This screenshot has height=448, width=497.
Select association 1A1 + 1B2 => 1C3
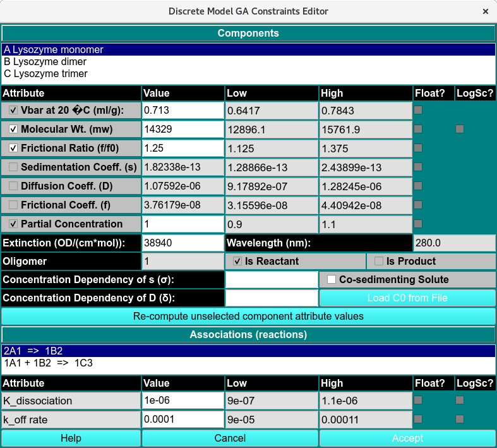tap(249, 363)
